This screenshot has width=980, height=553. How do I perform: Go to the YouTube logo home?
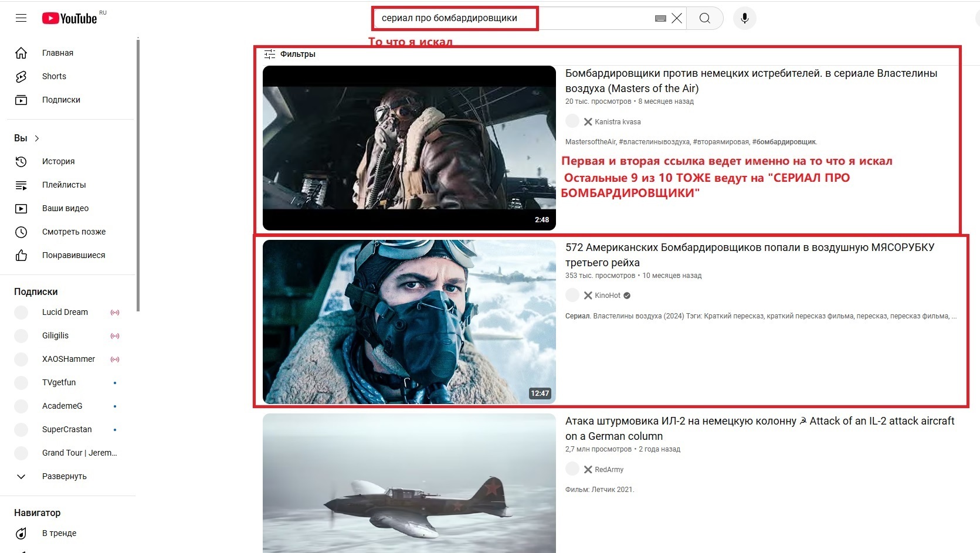coord(70,19)
